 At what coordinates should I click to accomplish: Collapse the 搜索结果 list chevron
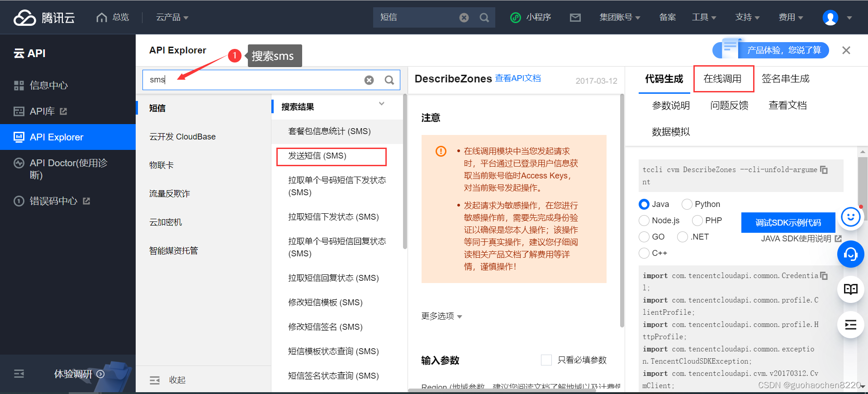tap(382, 104)
